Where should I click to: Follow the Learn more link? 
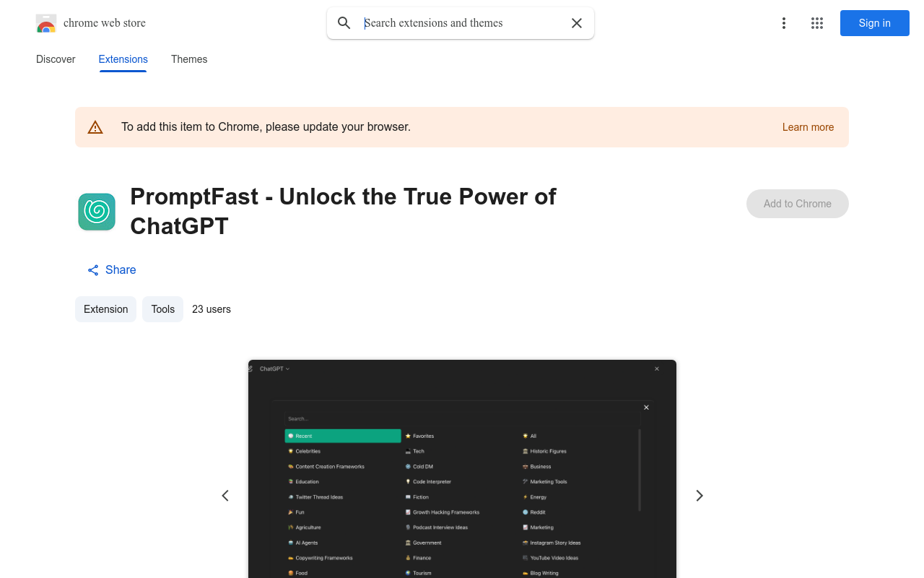[808, 127]
